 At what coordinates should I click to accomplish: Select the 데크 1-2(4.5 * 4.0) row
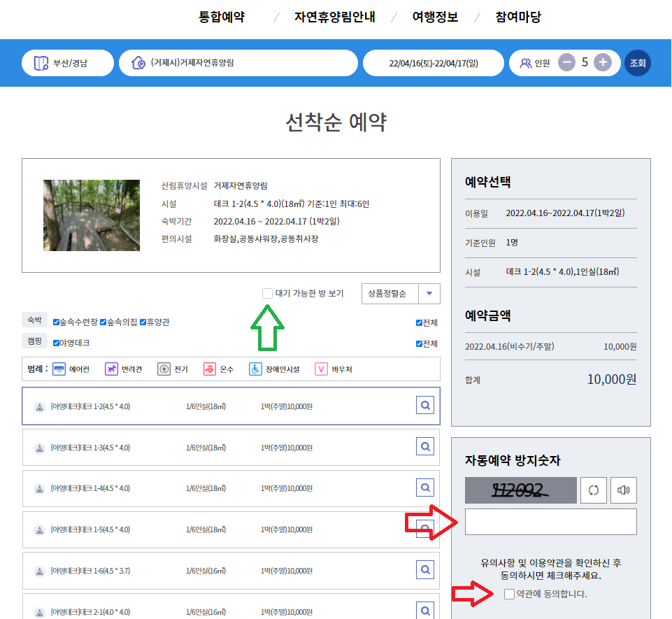tap(231, 406)
